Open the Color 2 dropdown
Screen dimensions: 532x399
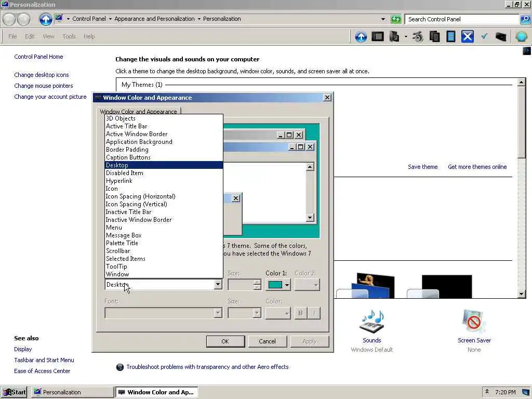307,285
